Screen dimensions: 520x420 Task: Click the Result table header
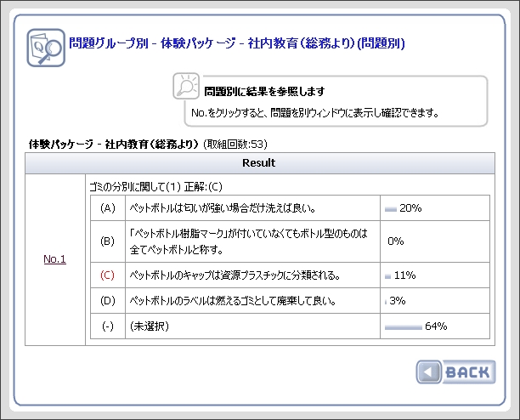coord(259,162)
